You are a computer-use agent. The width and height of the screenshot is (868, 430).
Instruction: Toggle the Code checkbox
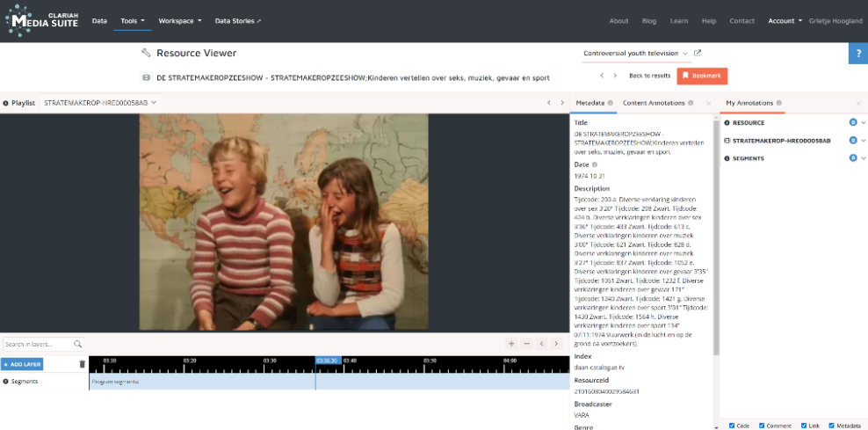tap(732, 426)
